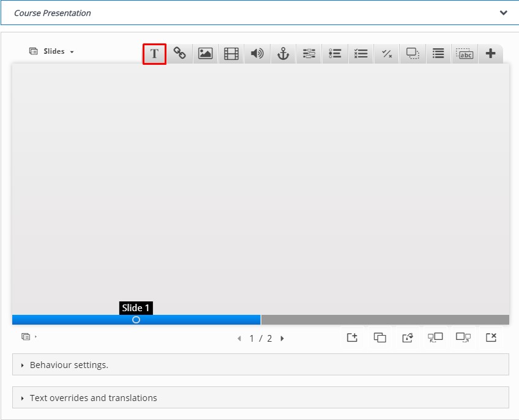
Task: Add a video with filmstrip icon
Action: (x=231, y=54)
